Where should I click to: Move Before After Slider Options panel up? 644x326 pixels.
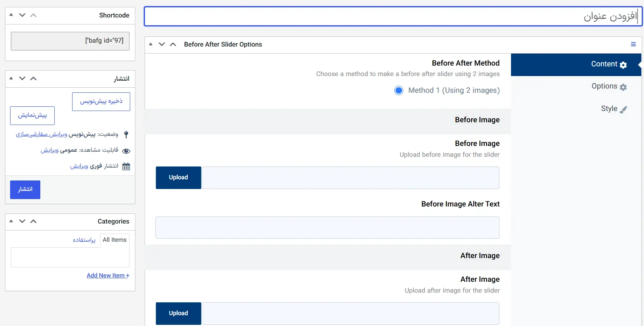[173, 44]
